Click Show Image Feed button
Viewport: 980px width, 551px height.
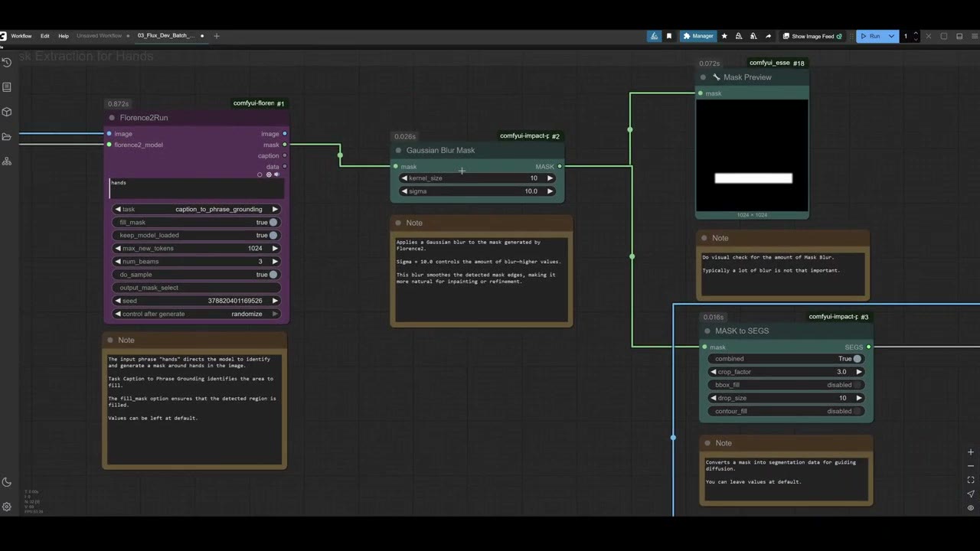click(812, 36)
